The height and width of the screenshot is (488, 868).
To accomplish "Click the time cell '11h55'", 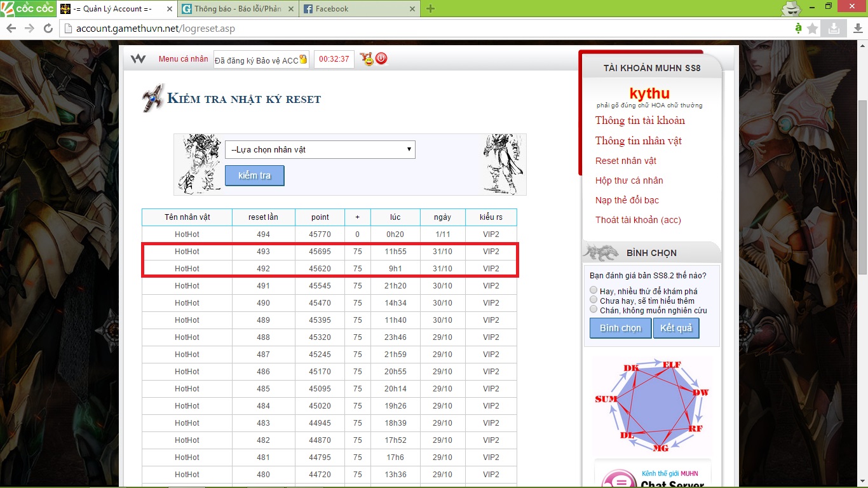I will click(395, 252).
